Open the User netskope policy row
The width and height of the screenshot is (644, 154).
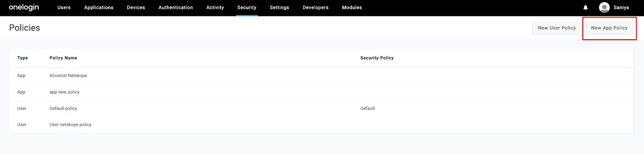tap(321, 125)
